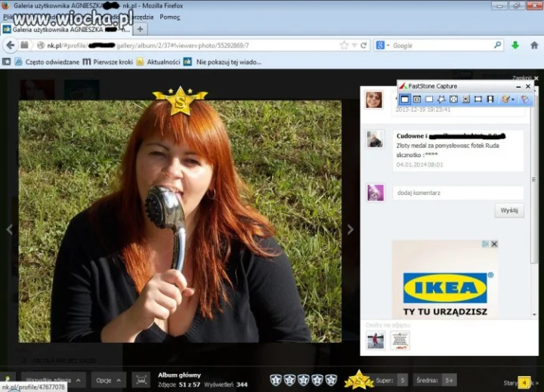Click the Wyślij button
The width and height of the screenshot is (544, 392).
[509, 211]
